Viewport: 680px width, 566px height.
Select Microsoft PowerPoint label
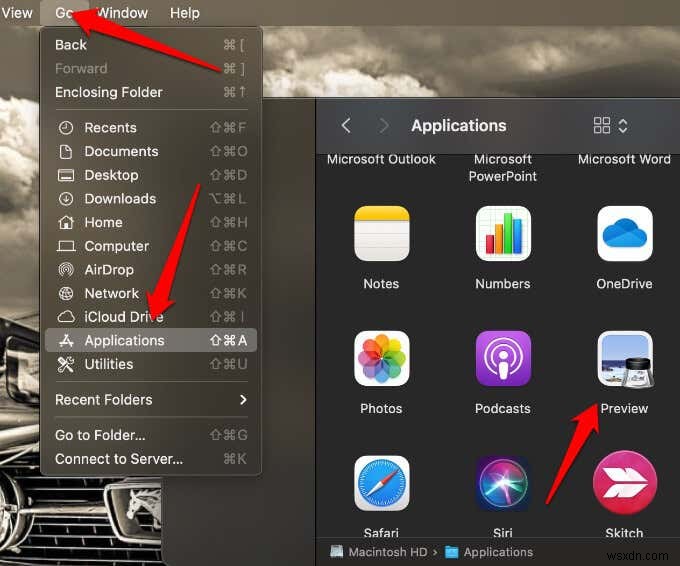point(503,167)
